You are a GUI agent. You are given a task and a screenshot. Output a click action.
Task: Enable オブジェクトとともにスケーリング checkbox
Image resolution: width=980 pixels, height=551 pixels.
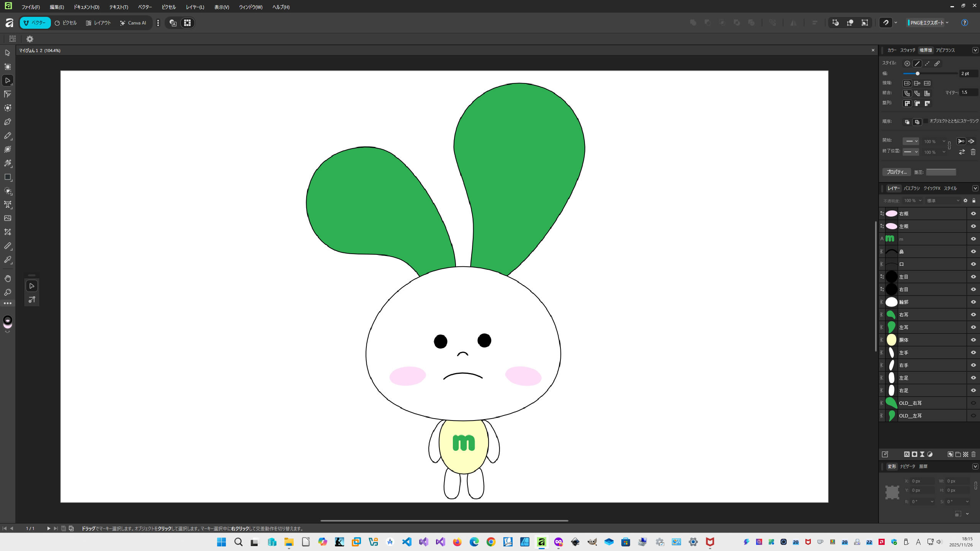tap(926, 121)
